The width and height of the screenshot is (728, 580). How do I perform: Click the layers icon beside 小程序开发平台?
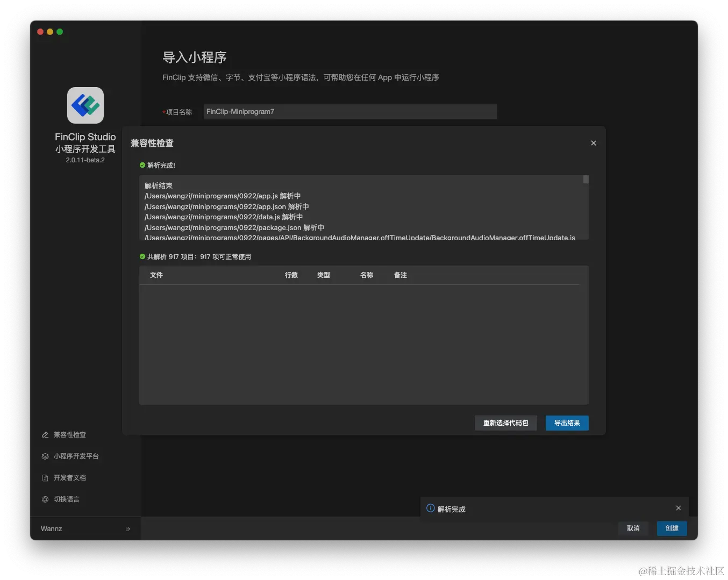point(45,456)
